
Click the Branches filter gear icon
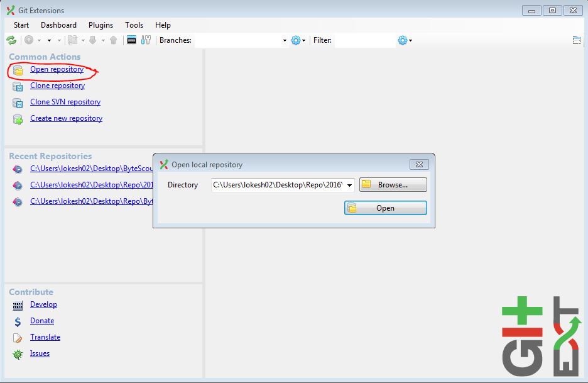pos(296,40)
